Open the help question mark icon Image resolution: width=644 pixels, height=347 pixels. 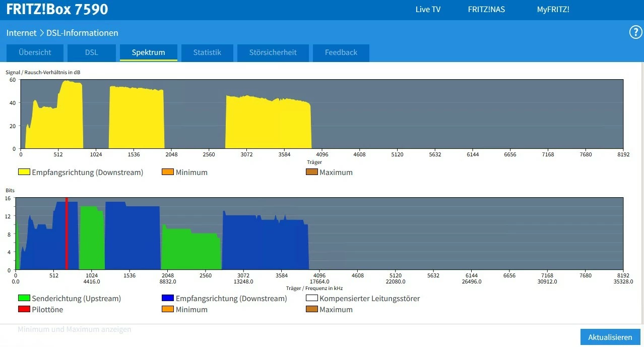click(635, 32)
